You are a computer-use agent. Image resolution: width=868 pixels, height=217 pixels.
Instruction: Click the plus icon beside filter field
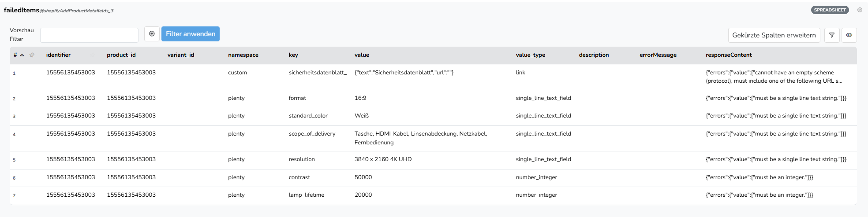point(152,34)
